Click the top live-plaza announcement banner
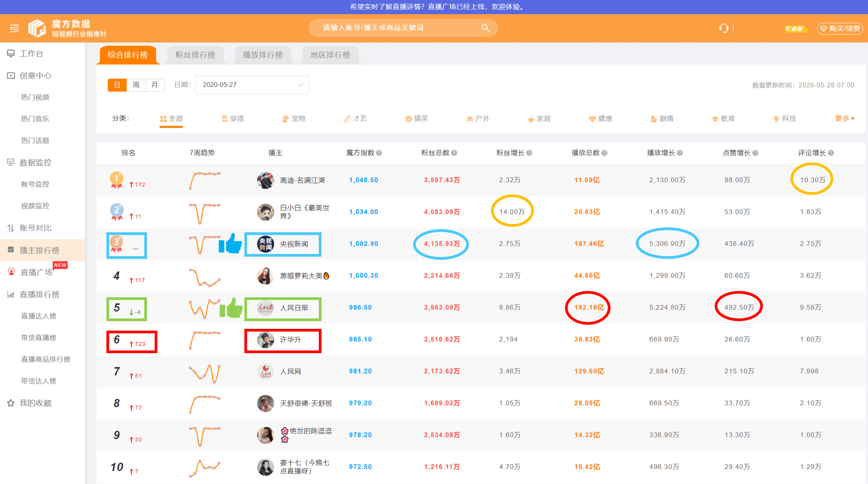Screen dimensions: 868x484 pos(434,7)
